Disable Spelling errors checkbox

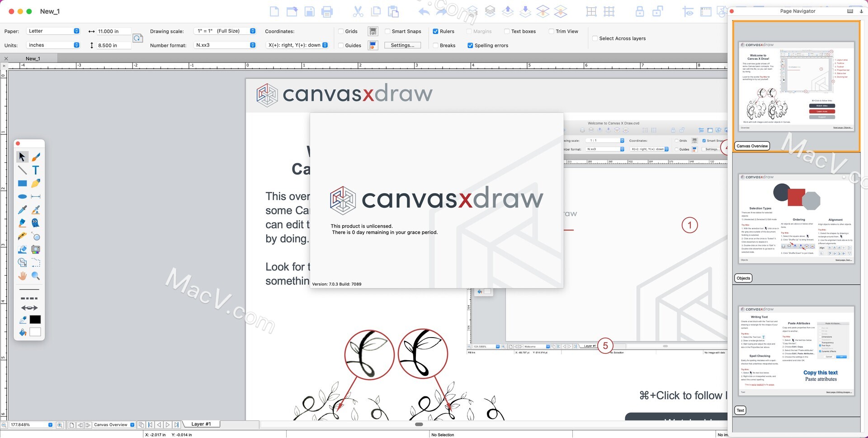pos(470,45)
